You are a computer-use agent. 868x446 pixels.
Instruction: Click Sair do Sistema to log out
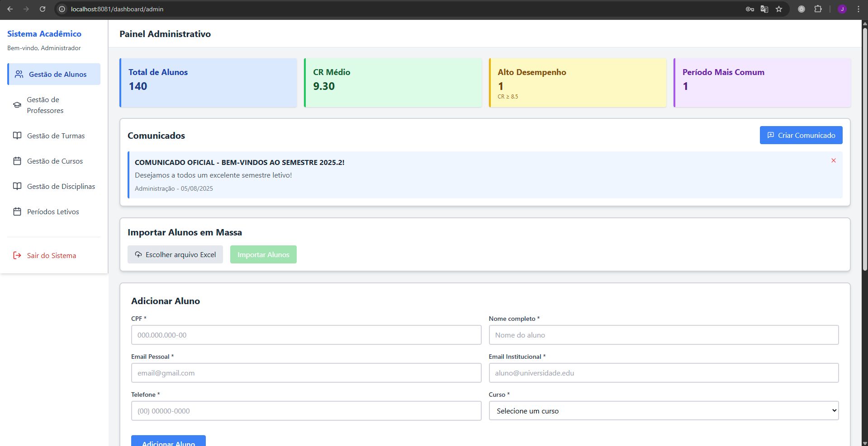(x=54, y=255)
